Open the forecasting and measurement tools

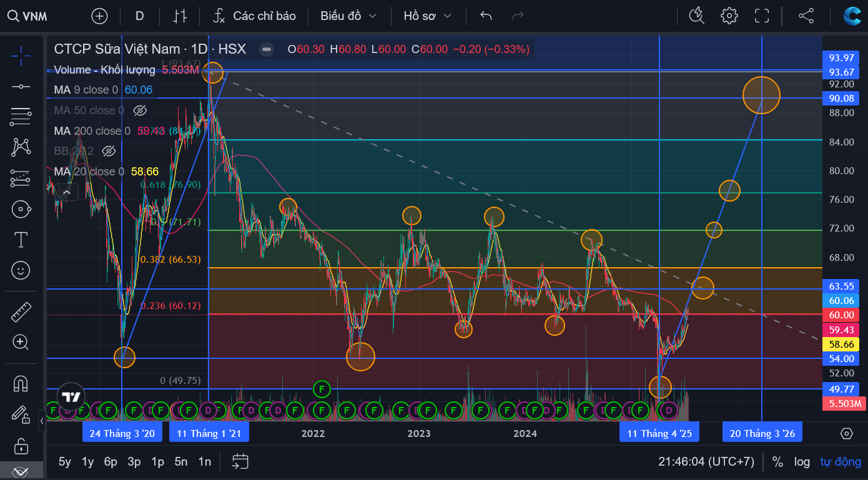21,178
